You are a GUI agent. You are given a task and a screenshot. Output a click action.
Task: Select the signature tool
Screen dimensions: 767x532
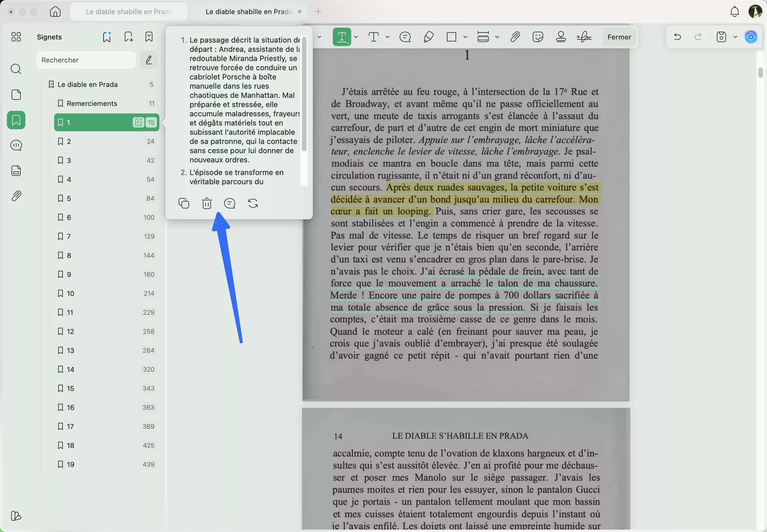point(584,37)
